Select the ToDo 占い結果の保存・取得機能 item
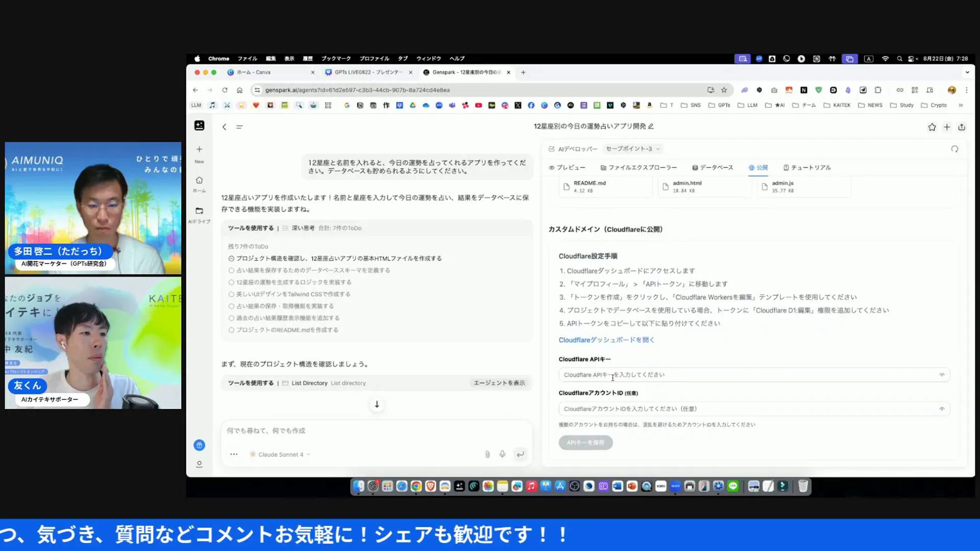 pos(281,306)
